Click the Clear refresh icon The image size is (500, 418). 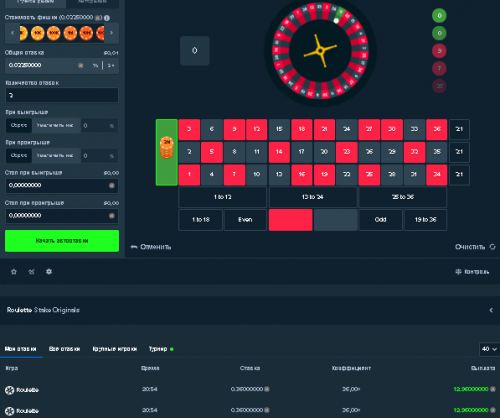[492, 247]
